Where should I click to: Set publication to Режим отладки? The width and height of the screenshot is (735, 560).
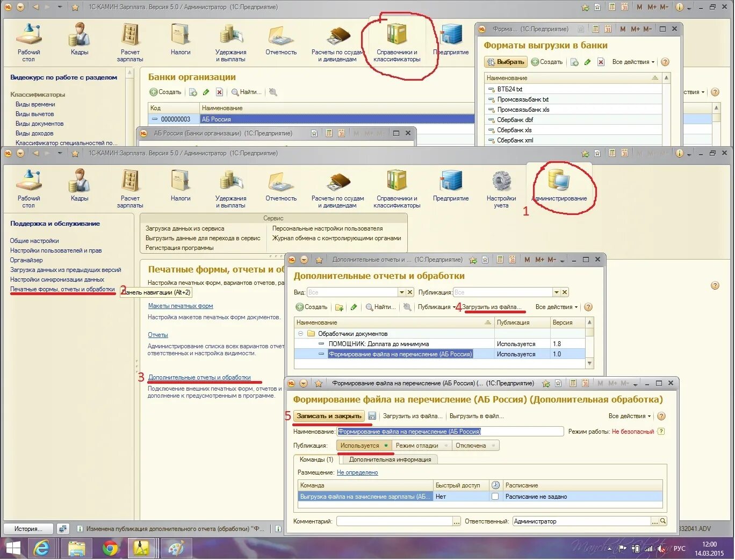tap(421, 446)
